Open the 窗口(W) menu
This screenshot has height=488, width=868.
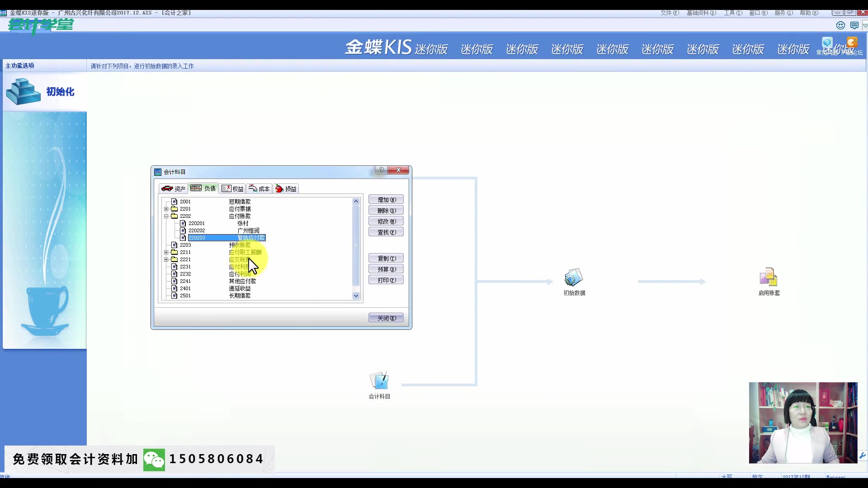[759, 13]
